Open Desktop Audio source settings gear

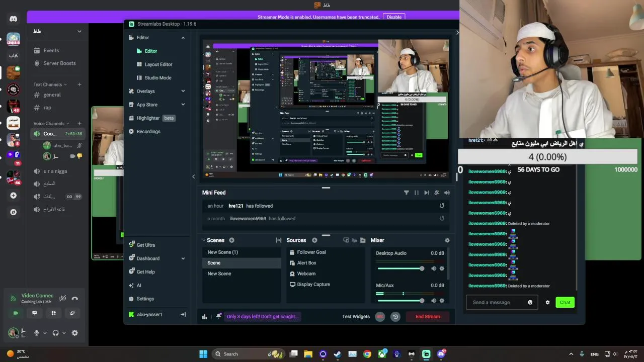(442, 268)
